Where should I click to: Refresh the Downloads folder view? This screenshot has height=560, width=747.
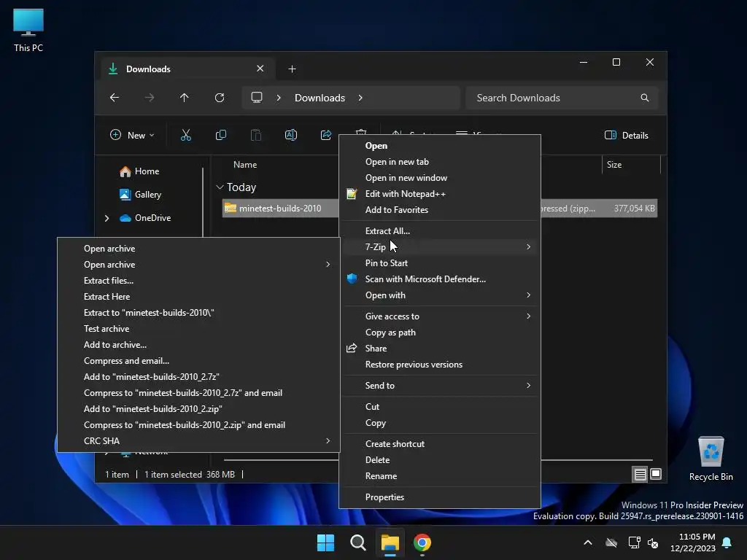click(x=220, y=98)
